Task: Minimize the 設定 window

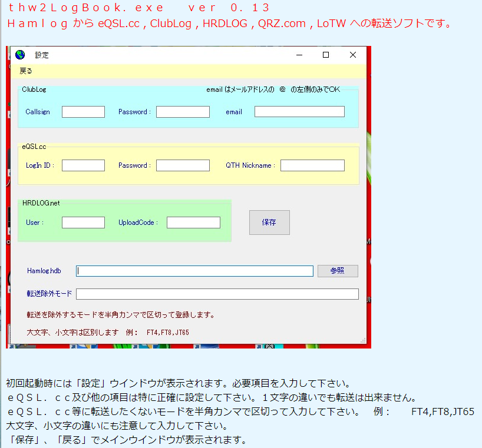Action: coord(299,55)
